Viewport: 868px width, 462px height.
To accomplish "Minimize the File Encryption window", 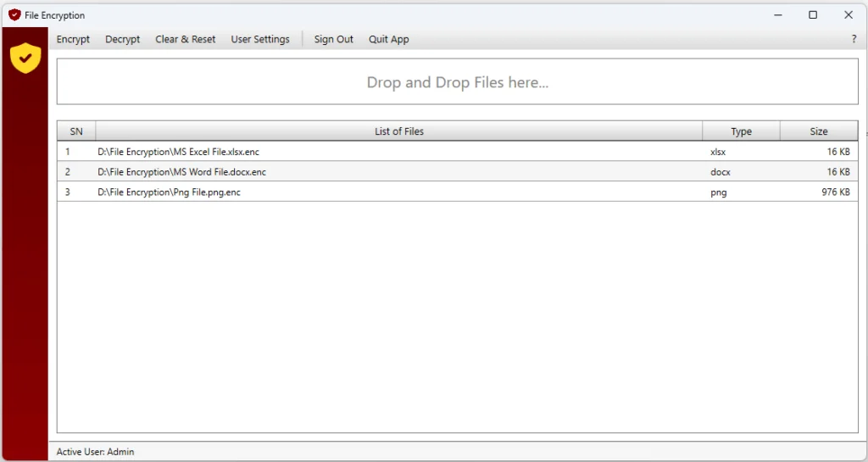I will point(778,15).
